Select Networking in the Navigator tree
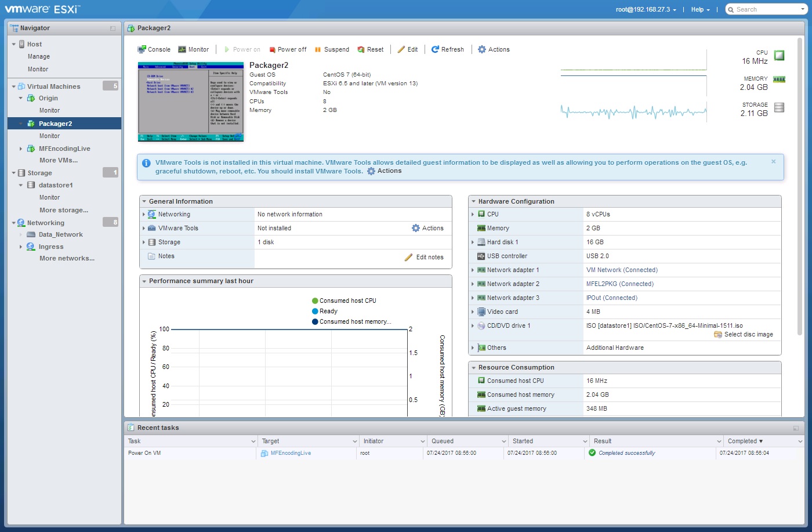This screenshot has width=812, height=532. click(x=45, y=223)
